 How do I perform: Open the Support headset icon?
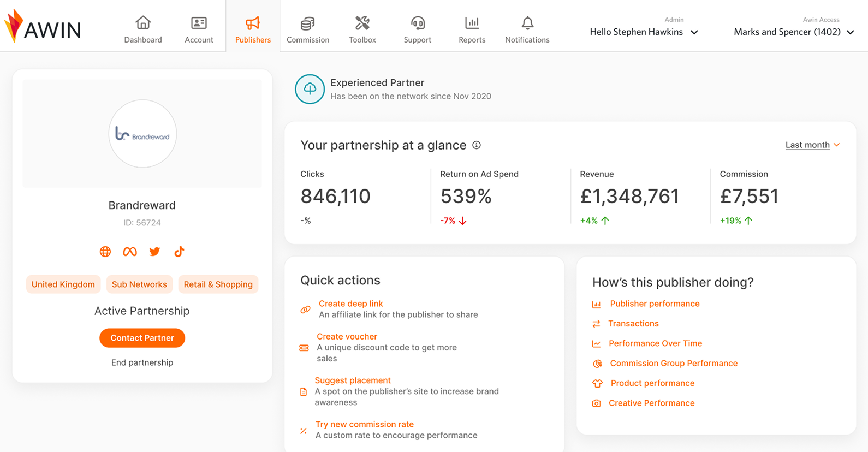tap(418, 23)
